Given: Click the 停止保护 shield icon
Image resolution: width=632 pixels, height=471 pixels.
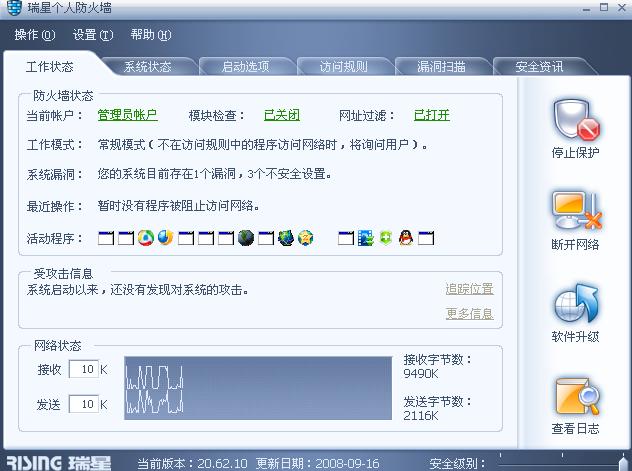Looking at the screenshot, I should 576,120.
